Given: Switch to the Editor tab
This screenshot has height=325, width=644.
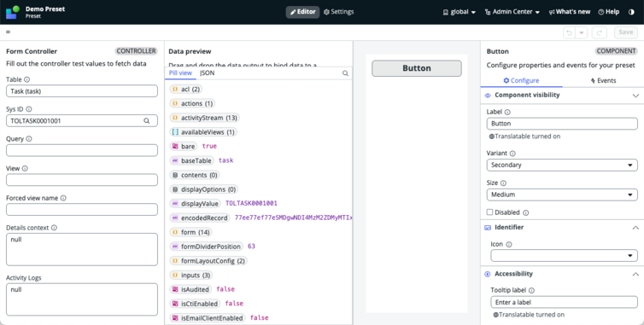Looking at the screenshot, I should [302, 12].
